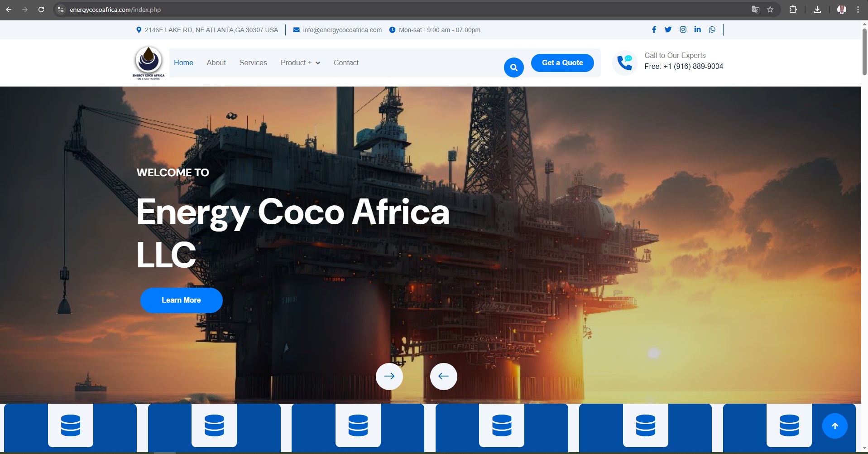The height and width of the screenshot is (454, 868).
Task: Open the Facebook social icon
Action: (x=654, y=29)
